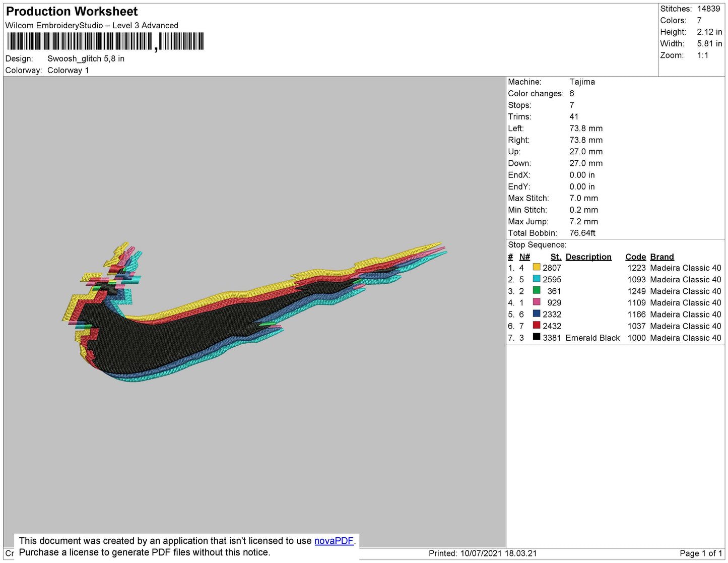Click the yellow thread swatch for 2807
The height and width of the screenshot is (563, 728).
(537, 268)
